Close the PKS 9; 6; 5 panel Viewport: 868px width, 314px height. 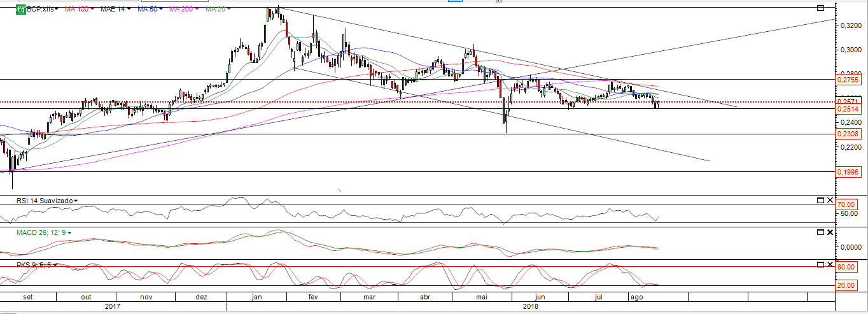click(830, 264)
